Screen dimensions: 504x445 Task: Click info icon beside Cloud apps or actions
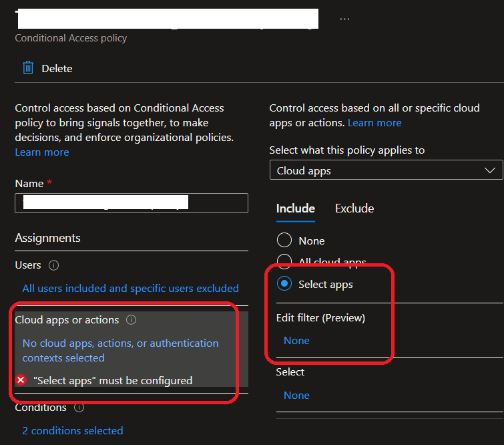[132, 320]
